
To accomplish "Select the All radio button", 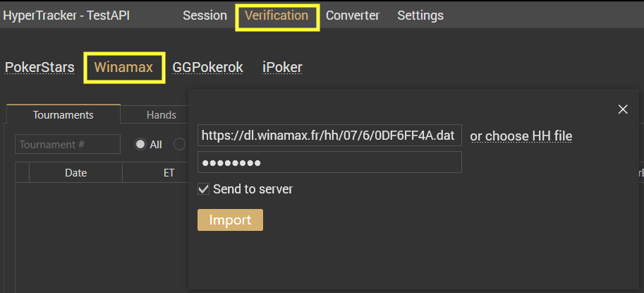I will [140, 144].
